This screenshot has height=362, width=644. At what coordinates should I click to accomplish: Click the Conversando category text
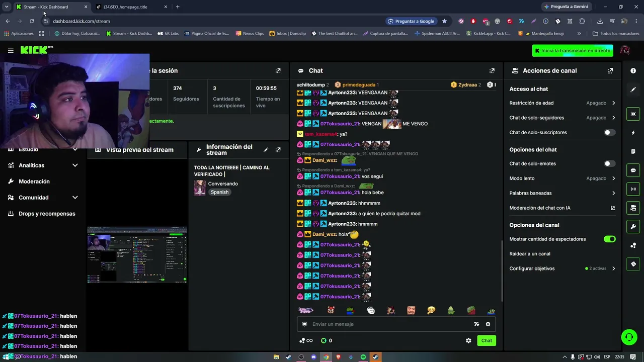223,184
